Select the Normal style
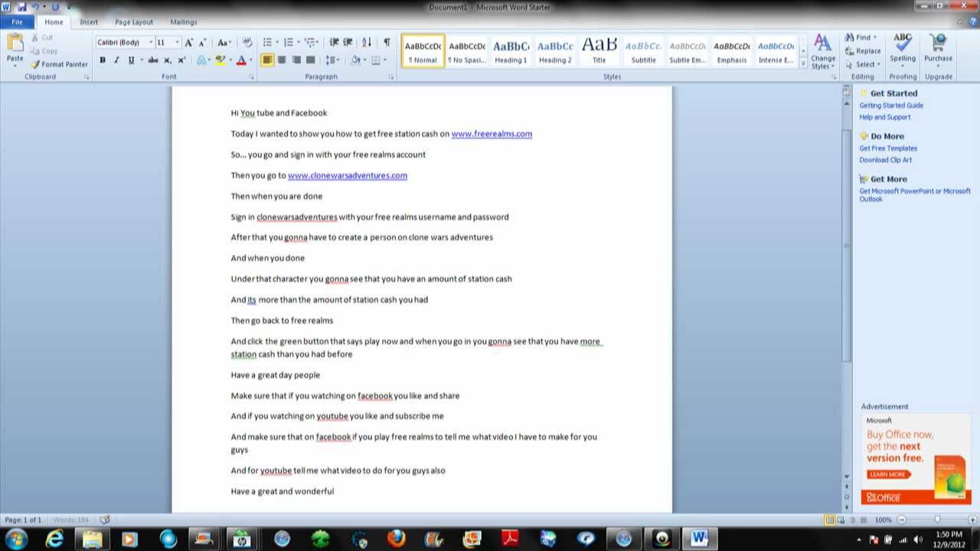The width and height of the screenshot is (980, 551). 423,51
